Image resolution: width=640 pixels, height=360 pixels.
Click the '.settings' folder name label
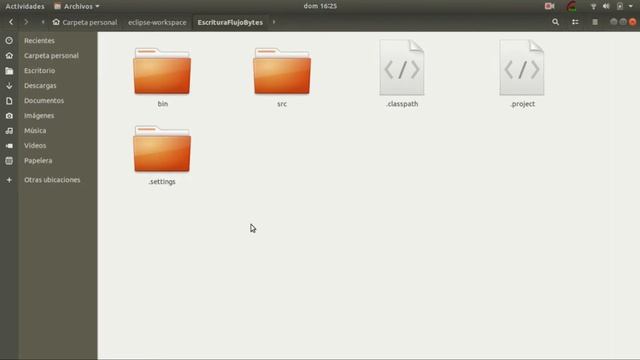[x=162, y=182]
